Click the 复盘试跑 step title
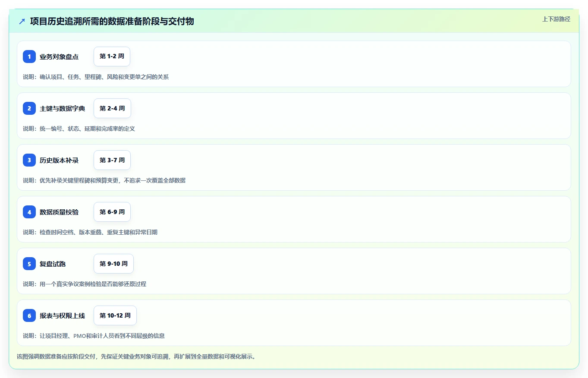 (x=53, y=264)
